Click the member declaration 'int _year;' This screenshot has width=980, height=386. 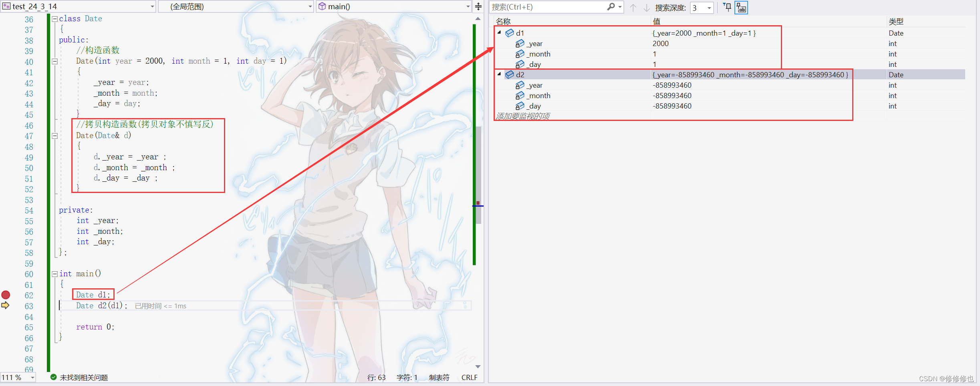[x=98, y=221]
